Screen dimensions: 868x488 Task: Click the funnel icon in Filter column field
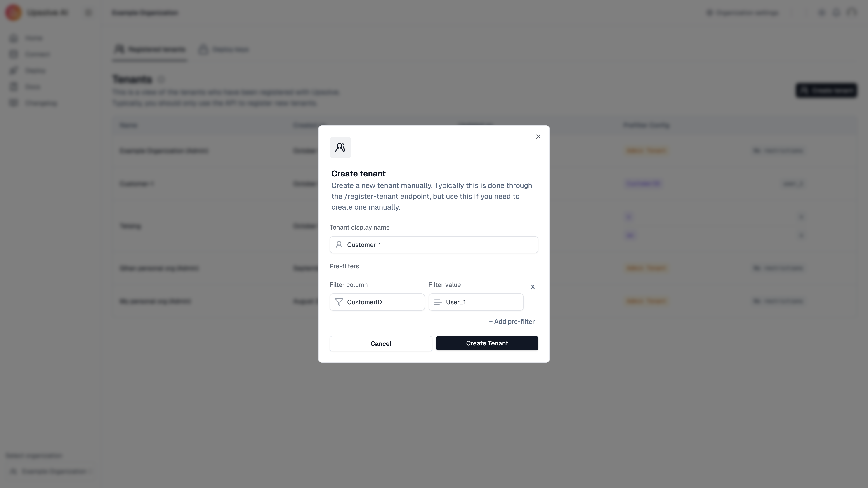pos(339,302)
